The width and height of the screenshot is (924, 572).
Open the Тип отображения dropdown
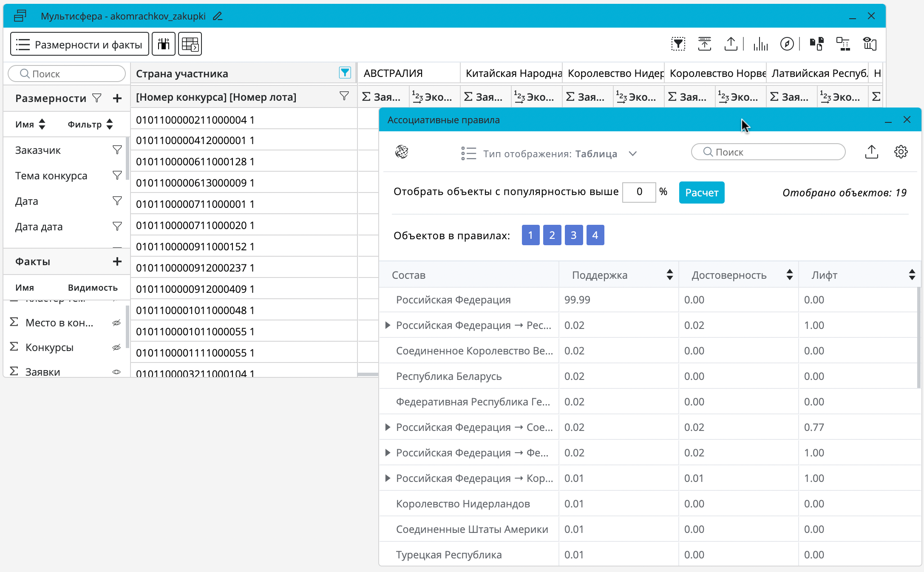633,154
